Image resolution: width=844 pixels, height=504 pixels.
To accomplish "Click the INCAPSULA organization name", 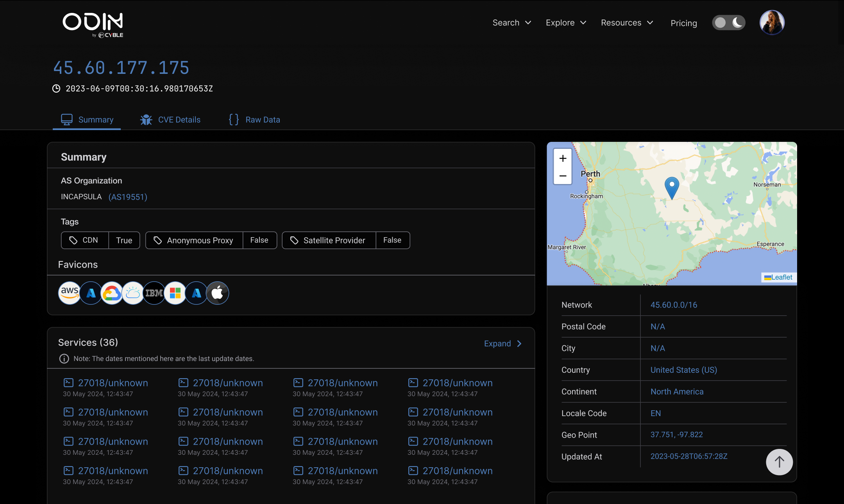I will coord(81,197).
